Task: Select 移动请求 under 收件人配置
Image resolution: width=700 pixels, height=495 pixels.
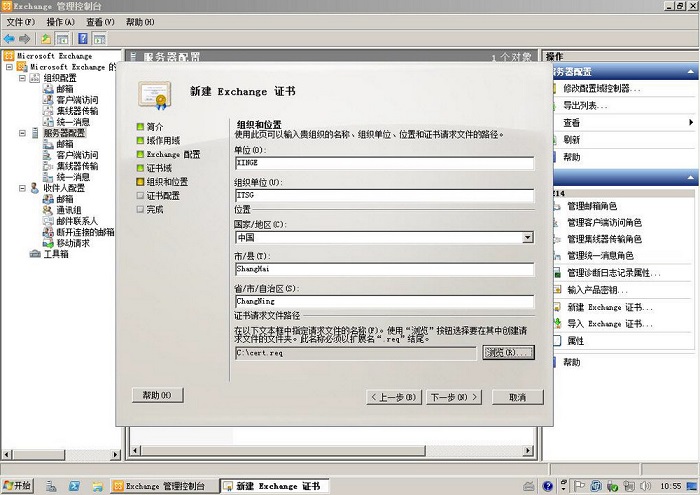Action: pos(72,243)
